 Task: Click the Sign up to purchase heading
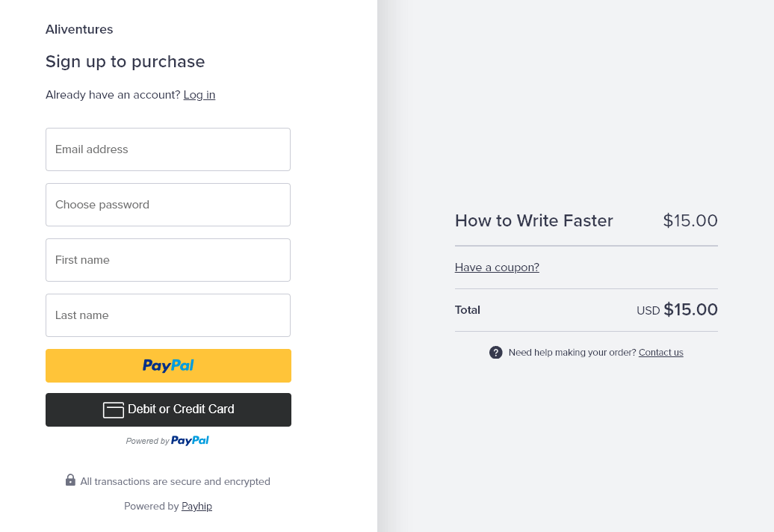pyautogui.click(x=126, y=62)
